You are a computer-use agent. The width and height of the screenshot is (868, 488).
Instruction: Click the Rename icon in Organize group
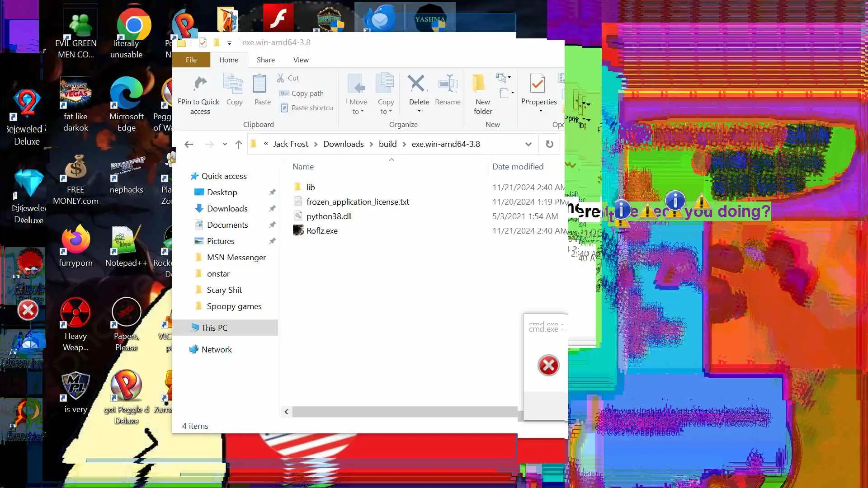coord(448,84)
